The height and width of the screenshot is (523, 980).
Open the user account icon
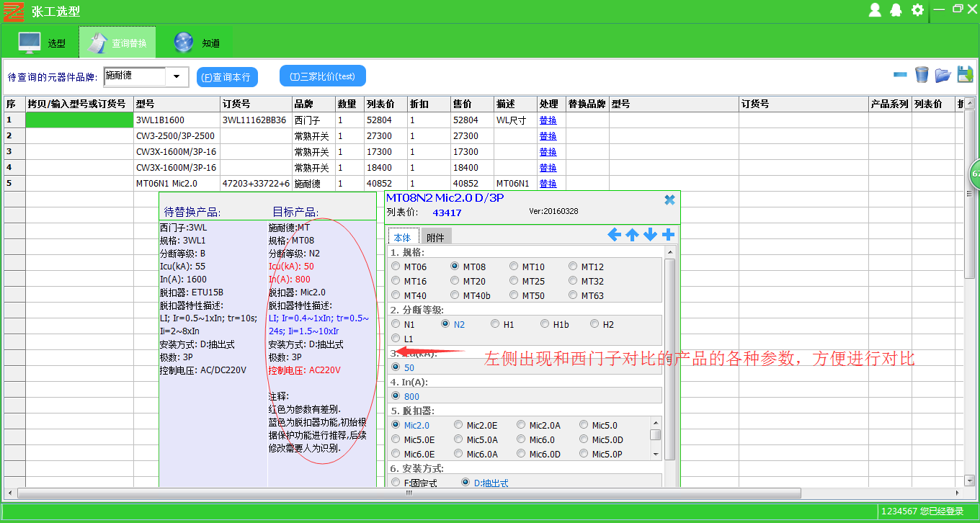tap(875, 10)
